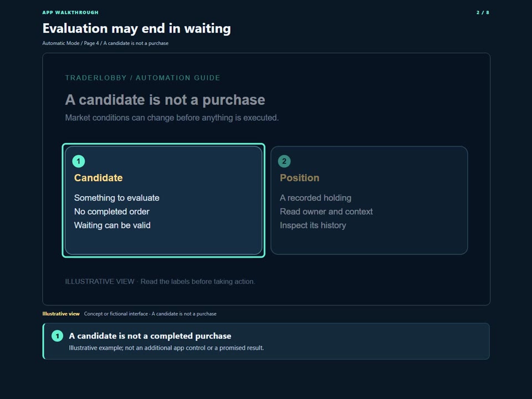Click the Candidate heading
The height and width of the screenshot is (399, 532).
(x=99, y=178)
